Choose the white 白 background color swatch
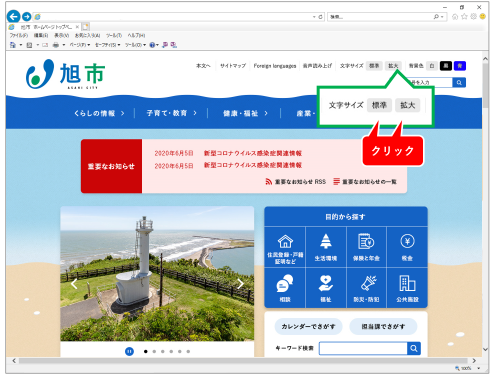500x375 pixels. (432, 66)
